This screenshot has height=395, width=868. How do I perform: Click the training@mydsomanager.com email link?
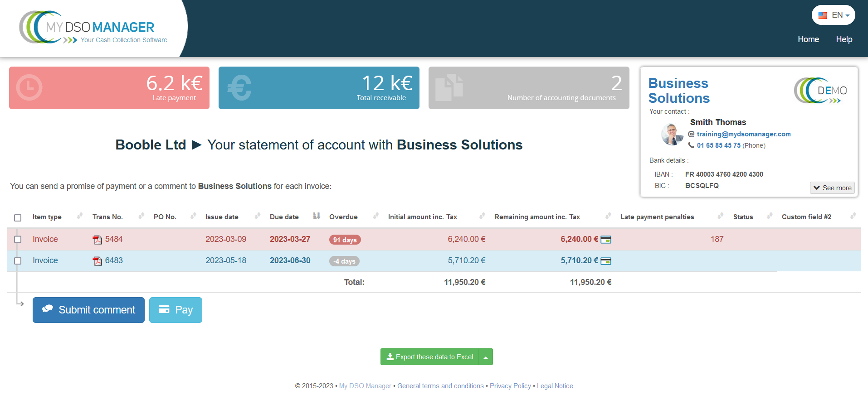click(x=743, y=134)
